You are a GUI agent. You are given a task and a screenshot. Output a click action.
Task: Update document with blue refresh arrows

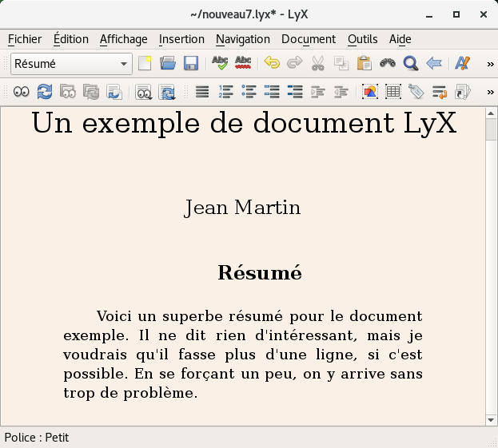click(x=45, y=92)
